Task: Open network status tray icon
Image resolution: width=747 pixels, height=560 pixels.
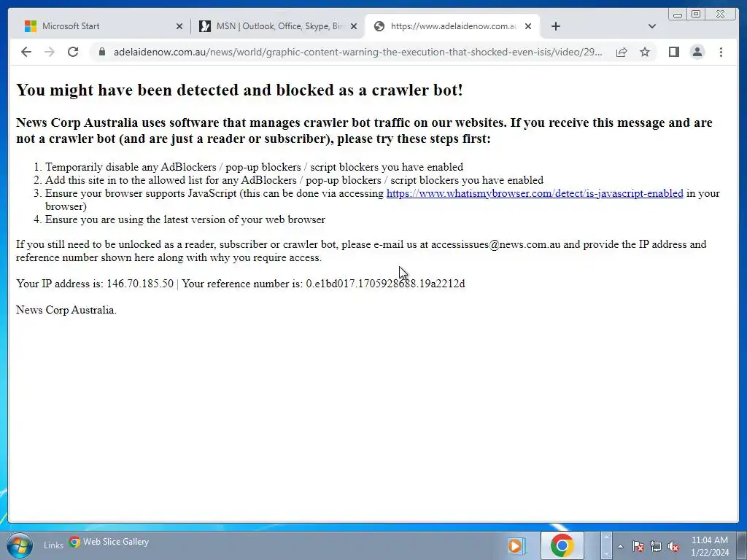Action: click(x=656, y=547)
